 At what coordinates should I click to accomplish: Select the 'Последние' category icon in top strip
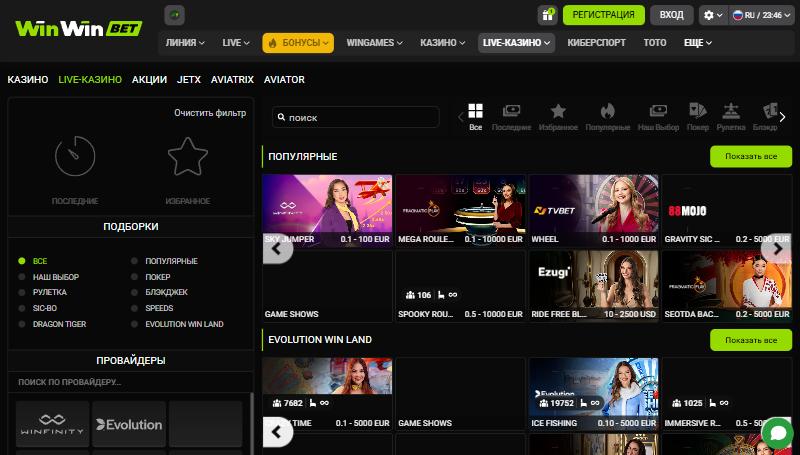[511, 117]
